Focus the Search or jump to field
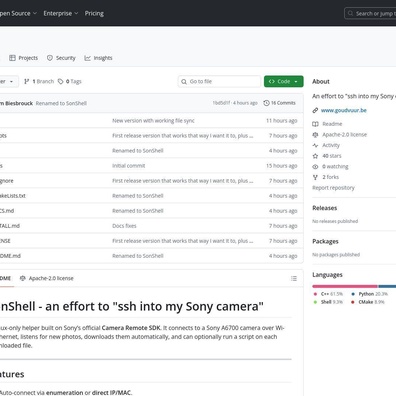This screenshot has height=396, width=396. tap(370, 13)
